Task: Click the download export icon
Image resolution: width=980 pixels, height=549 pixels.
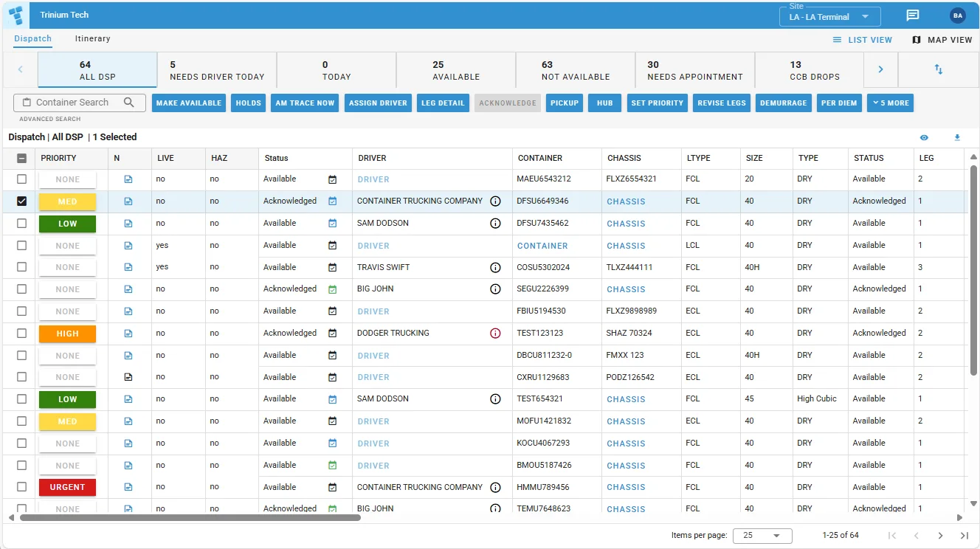Action: coord(957,137)
